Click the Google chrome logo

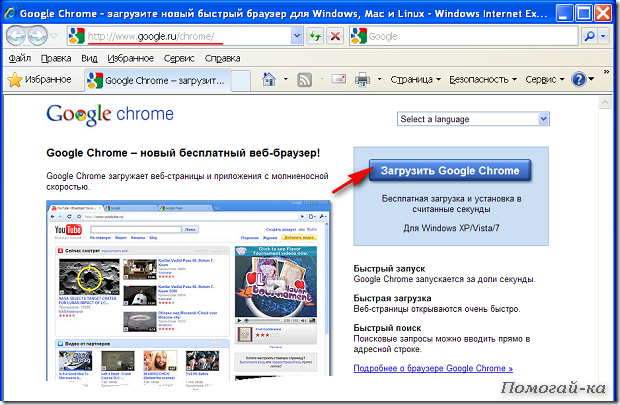110,115
